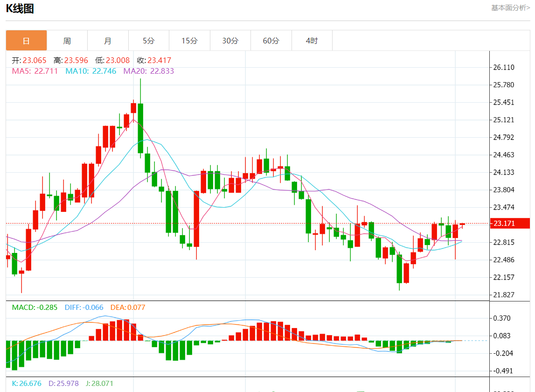Click the K: 26.676 indicator value

27,384
